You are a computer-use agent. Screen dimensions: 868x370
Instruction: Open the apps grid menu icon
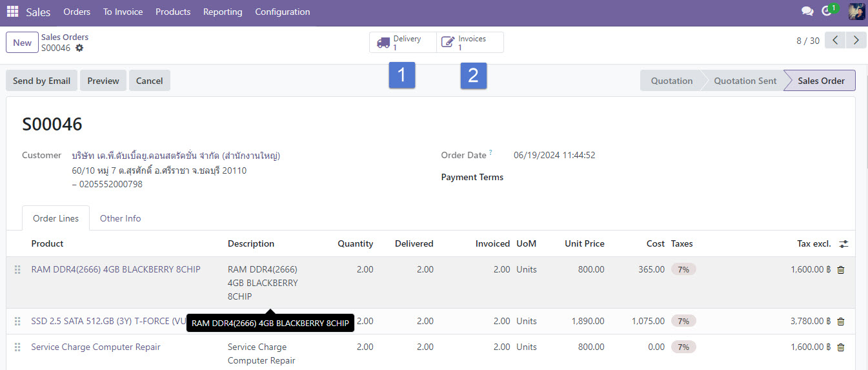[x=12, y=12]
